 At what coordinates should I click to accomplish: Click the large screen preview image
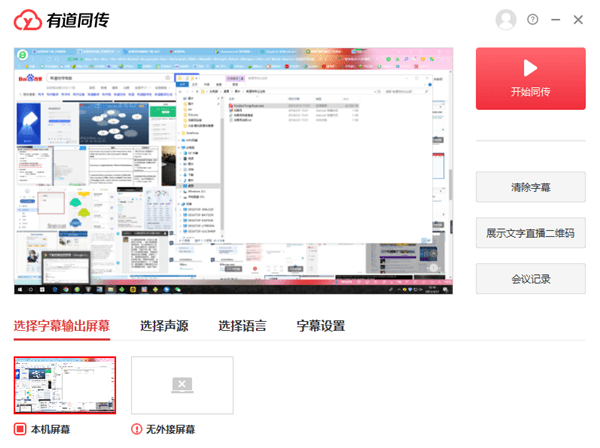(233, 171)
